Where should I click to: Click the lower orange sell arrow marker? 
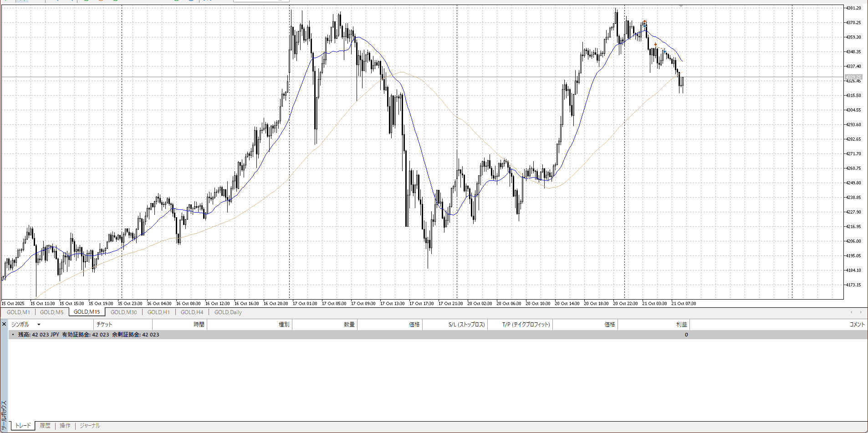pyautogui.click(x=655, y=45)
